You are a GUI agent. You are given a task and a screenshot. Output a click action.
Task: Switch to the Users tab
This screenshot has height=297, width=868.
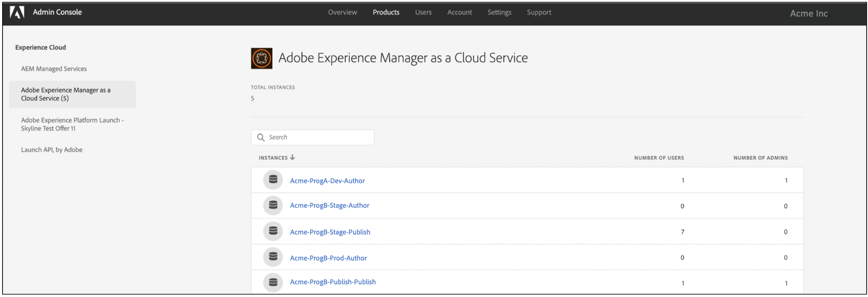[423, 13]
